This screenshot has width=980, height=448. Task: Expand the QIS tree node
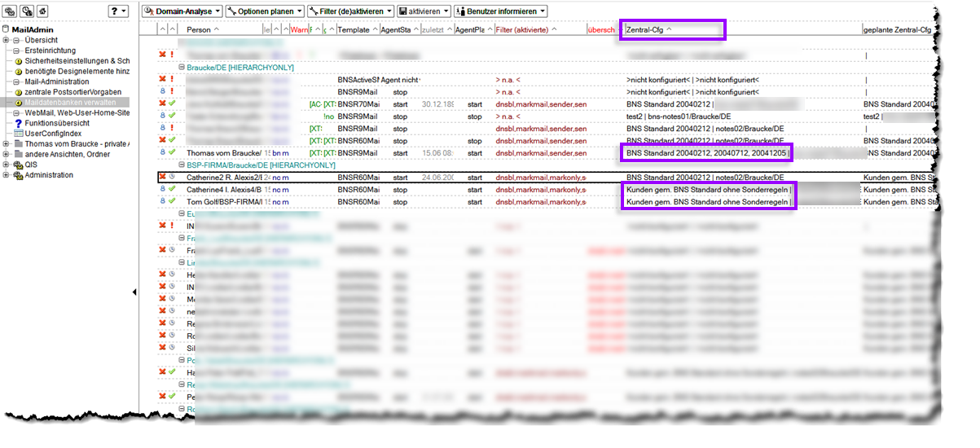(7, 164)
